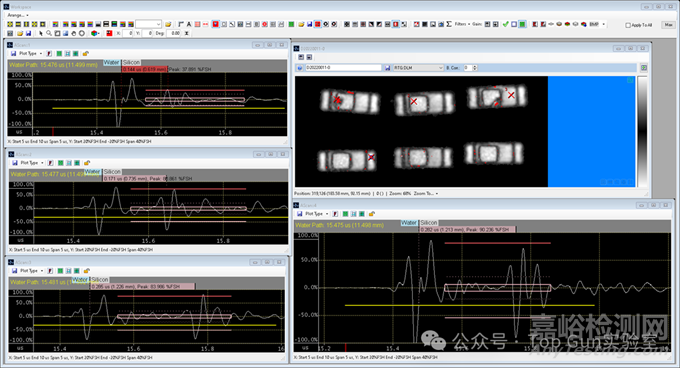
Task: Open folder icon next to toolbar combo box
Action: [168, 24]
